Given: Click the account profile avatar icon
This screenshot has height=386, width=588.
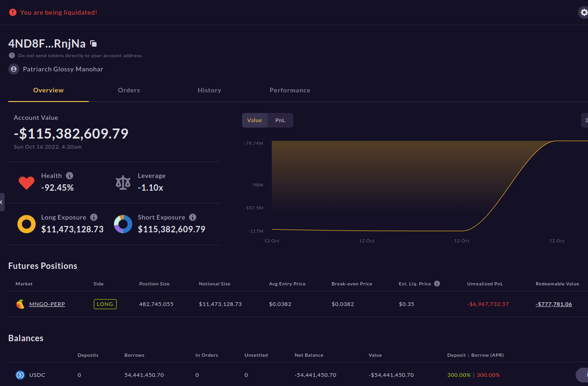Looking at the screenshot, I should click(14, 69).
